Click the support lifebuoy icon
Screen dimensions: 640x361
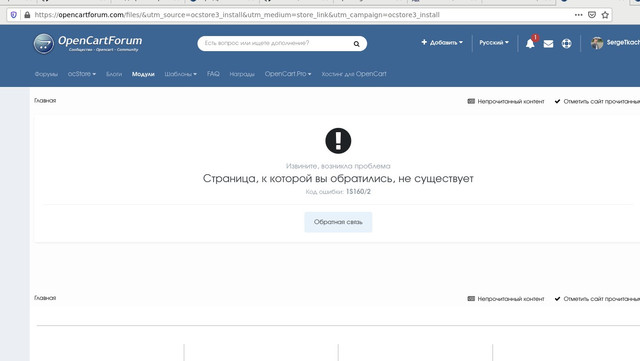567,43
